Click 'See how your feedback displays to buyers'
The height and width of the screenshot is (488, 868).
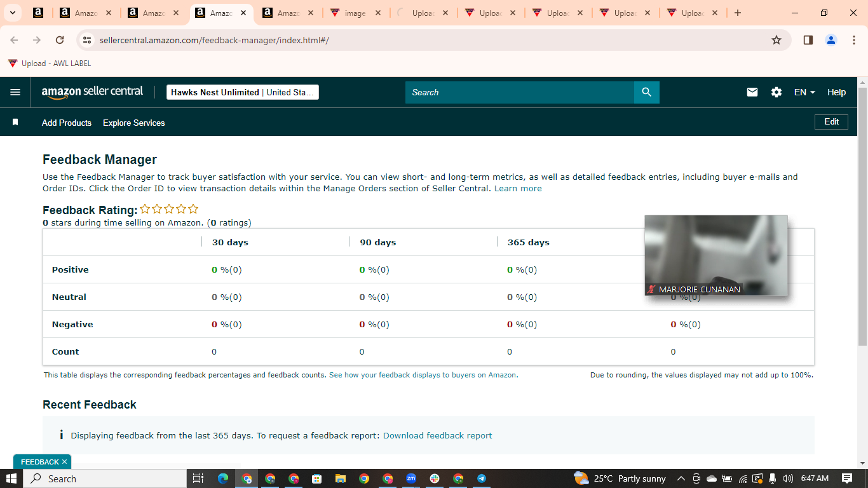[423, 375]
